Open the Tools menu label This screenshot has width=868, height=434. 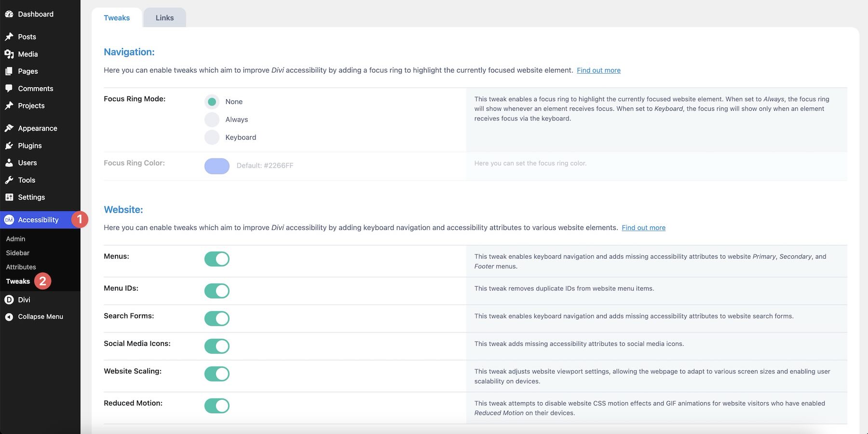(27, 180)
